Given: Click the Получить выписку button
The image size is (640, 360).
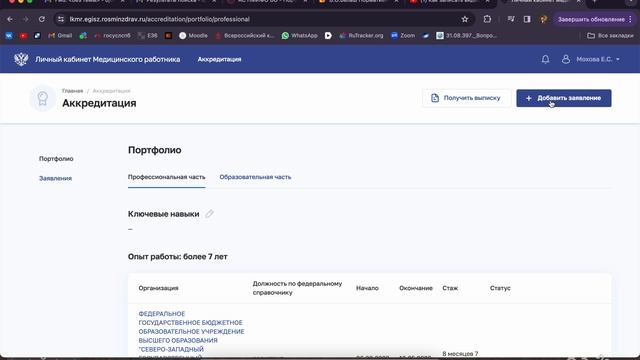Looking at the screenshot, I should tap(466, 98).
